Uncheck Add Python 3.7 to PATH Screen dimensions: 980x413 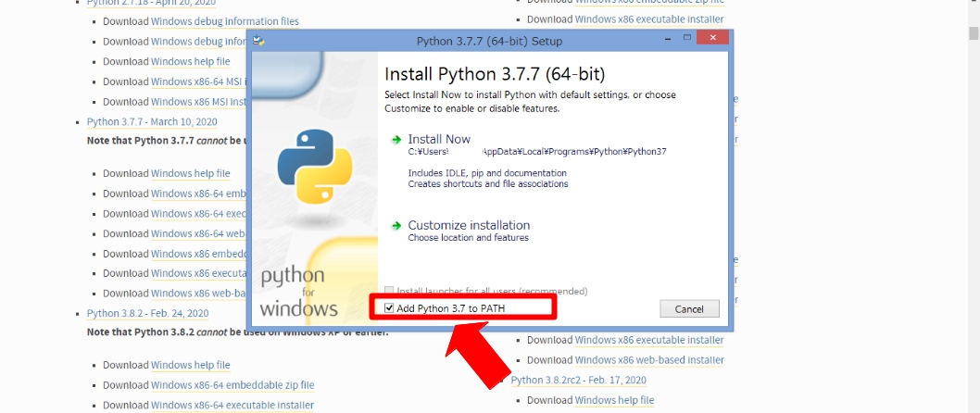click(389, 308)
